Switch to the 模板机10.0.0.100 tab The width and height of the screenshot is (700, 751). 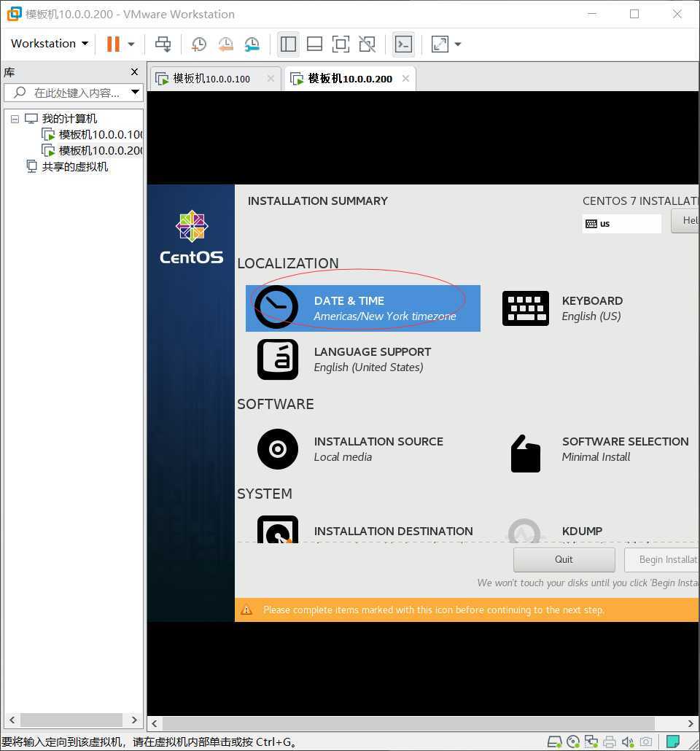(x=211, y=79)
